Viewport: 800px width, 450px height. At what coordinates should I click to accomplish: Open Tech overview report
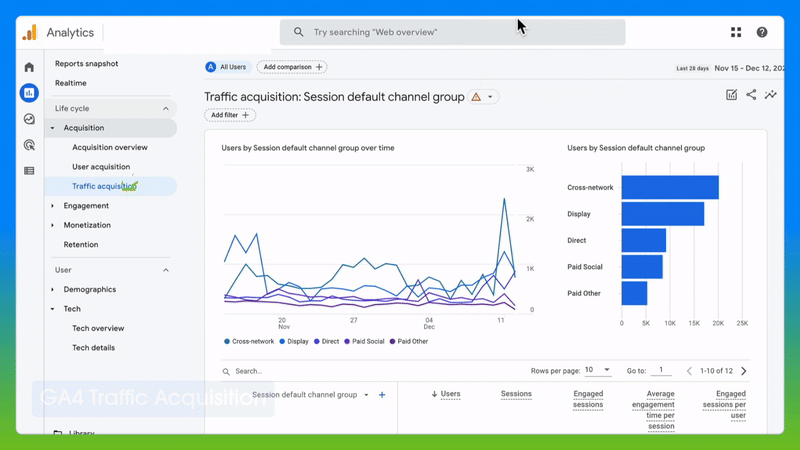pyautogui.click(x=98, y=328)
